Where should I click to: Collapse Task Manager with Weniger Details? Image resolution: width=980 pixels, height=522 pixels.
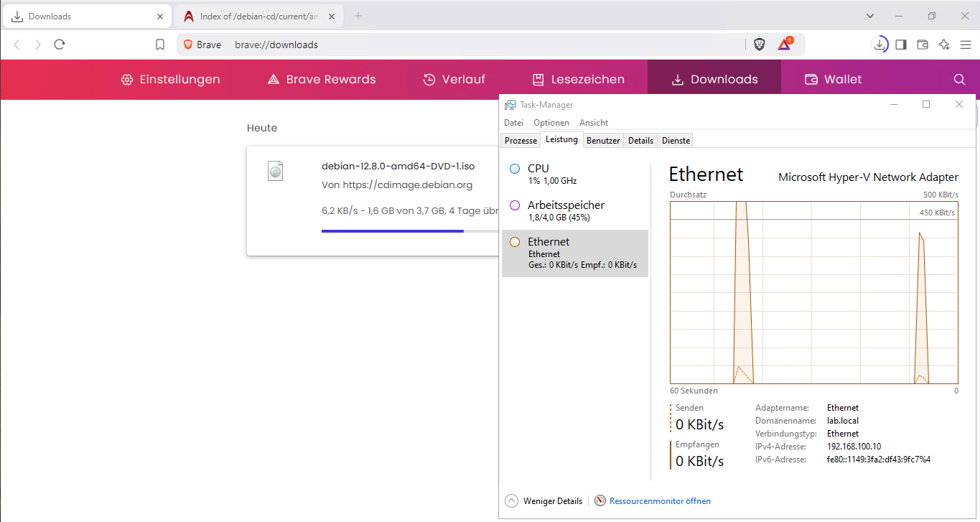coord(544,501)
